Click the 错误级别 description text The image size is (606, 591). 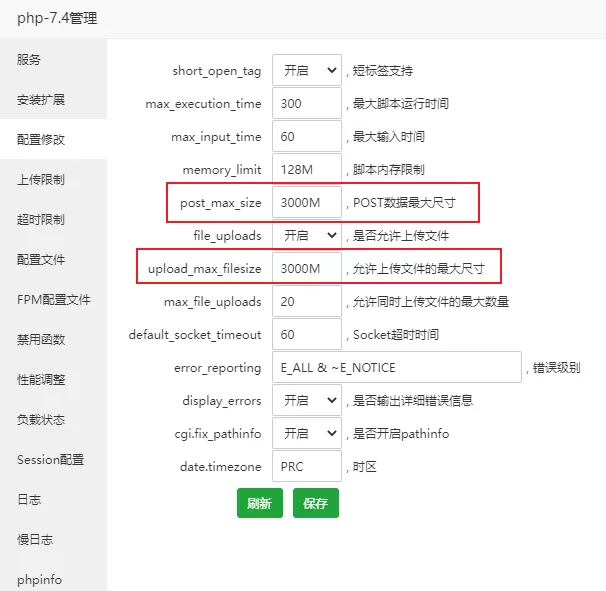point(557,368)
